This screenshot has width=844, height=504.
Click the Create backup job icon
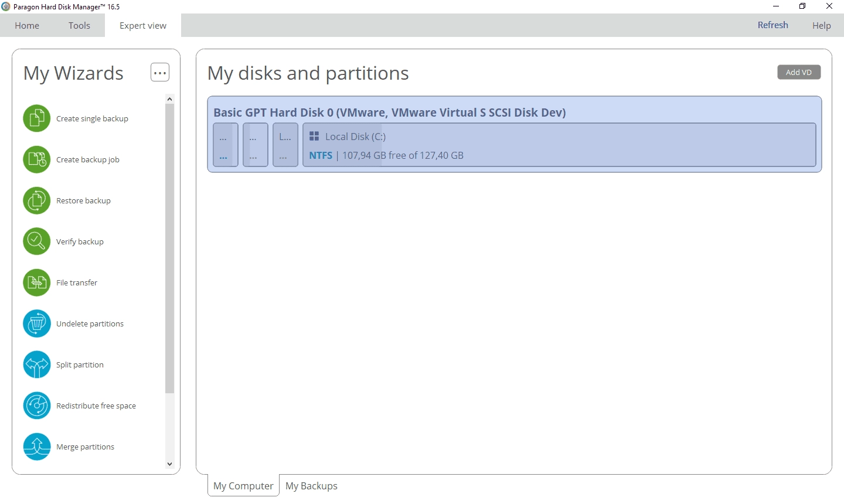point(37,159)
